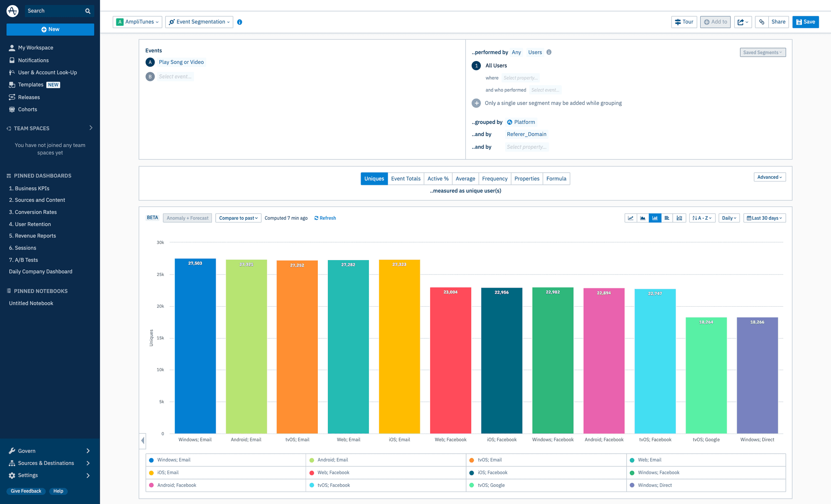Expand the Team Spaces section
Image resolution: width=831 pixels, height=504 pixels.
point(91,128)
